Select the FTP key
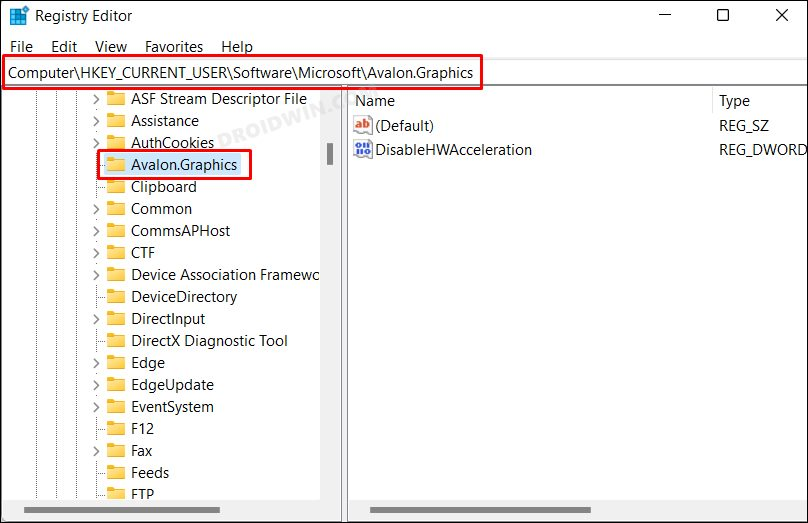 tap(142, 494)
